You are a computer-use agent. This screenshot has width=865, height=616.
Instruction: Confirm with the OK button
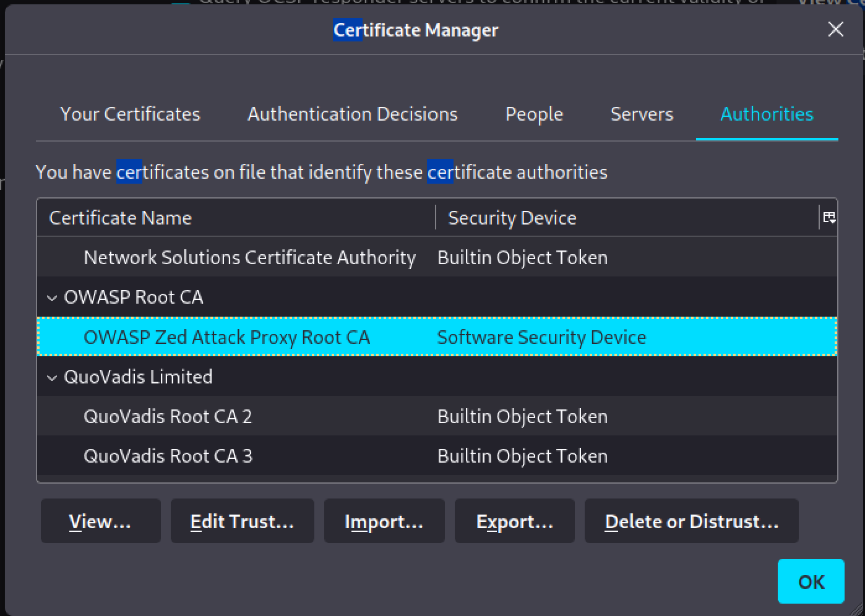coord(811,581)
